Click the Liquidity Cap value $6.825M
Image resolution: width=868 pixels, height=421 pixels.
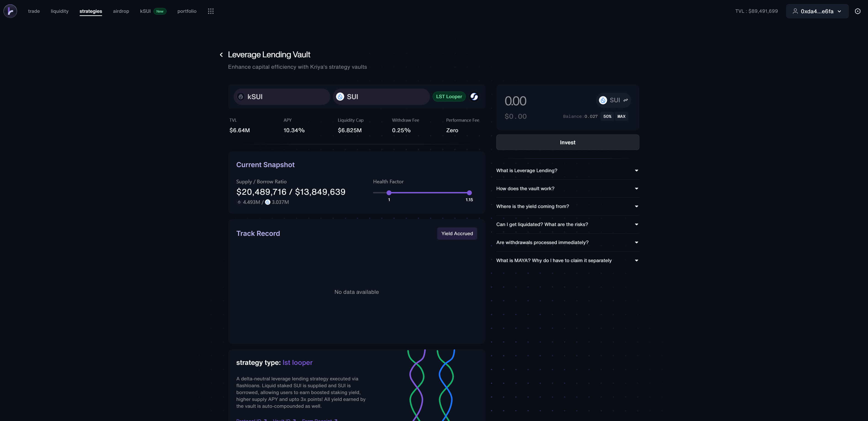(349, 130)
